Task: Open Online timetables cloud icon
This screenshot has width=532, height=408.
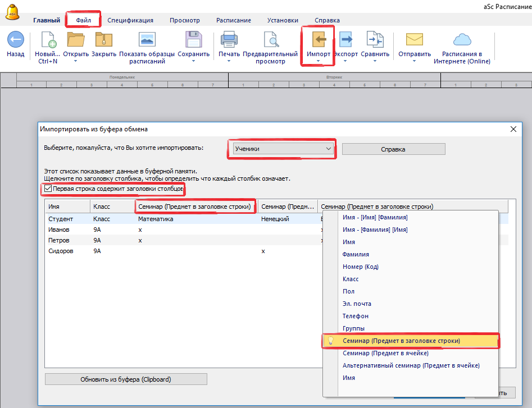Action: click(x=462, y=40)
